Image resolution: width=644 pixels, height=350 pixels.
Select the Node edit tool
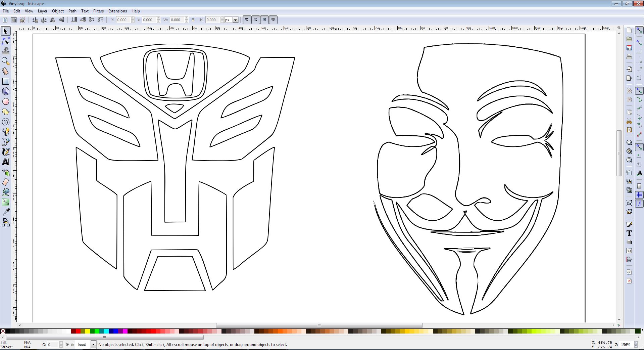[x=5, y=41]
